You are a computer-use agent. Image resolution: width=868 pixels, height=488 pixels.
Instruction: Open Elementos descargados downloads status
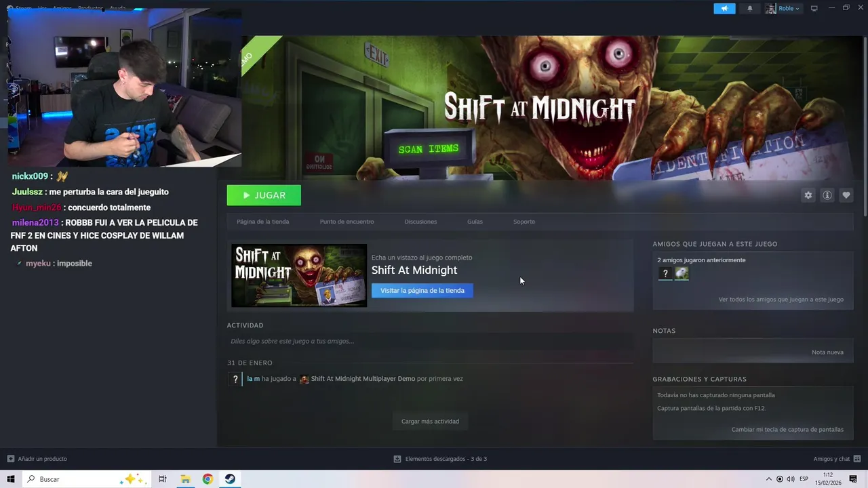tap(446, 459)
